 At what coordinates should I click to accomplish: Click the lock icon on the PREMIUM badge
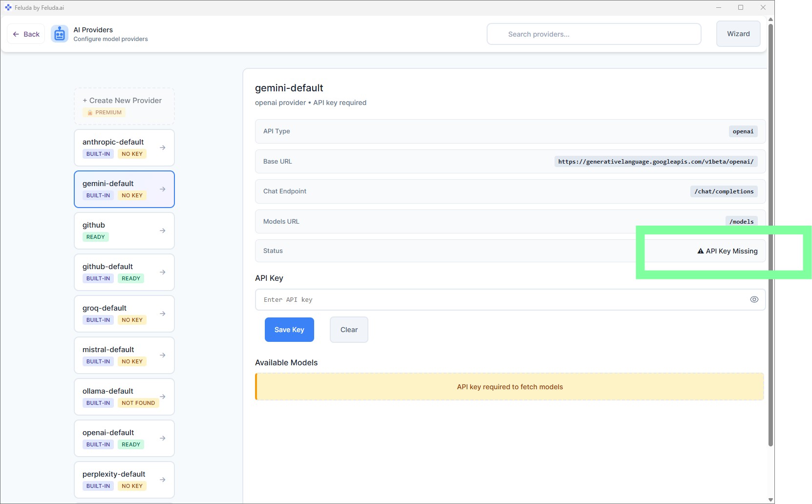tap(90, 112)
